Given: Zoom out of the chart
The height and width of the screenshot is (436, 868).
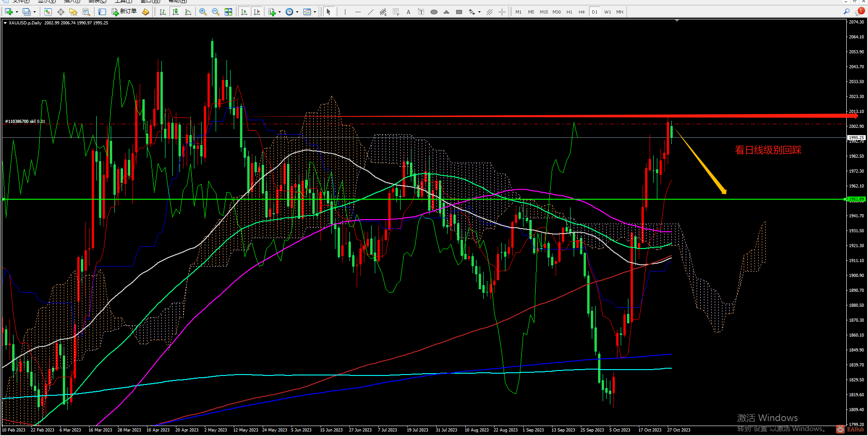Looking at the screenshot, I should (216, 12).
